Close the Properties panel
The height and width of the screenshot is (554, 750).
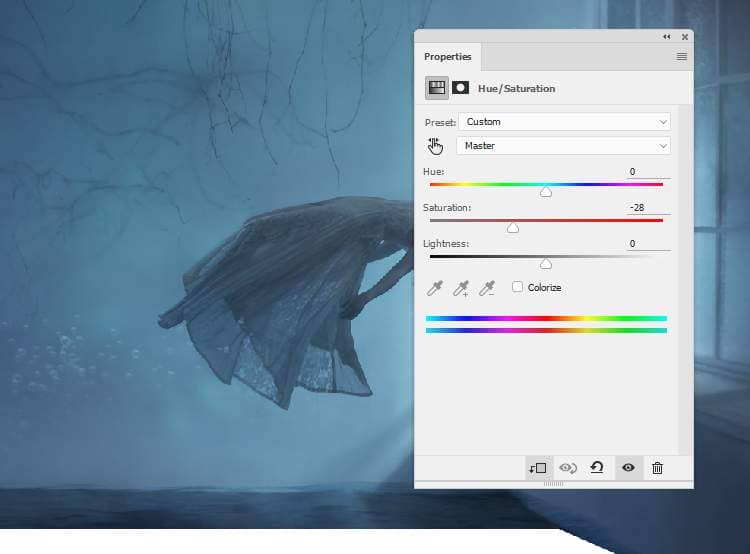685,37
